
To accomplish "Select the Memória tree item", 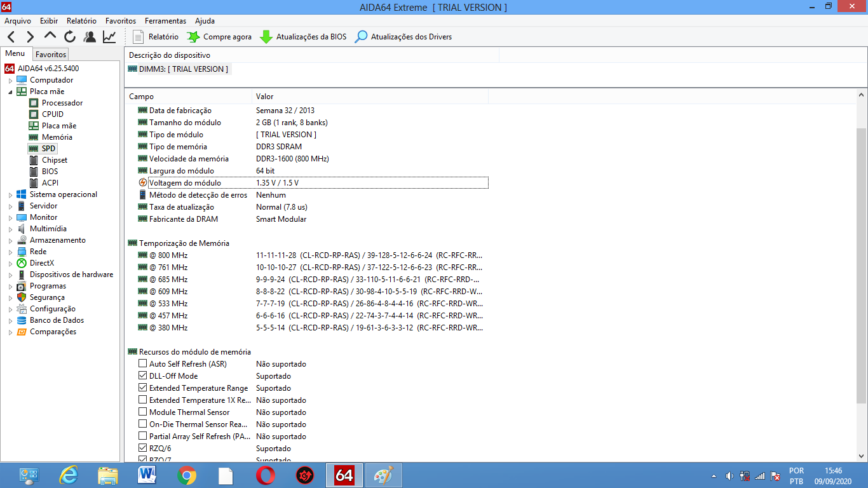I will pos(57,137).
